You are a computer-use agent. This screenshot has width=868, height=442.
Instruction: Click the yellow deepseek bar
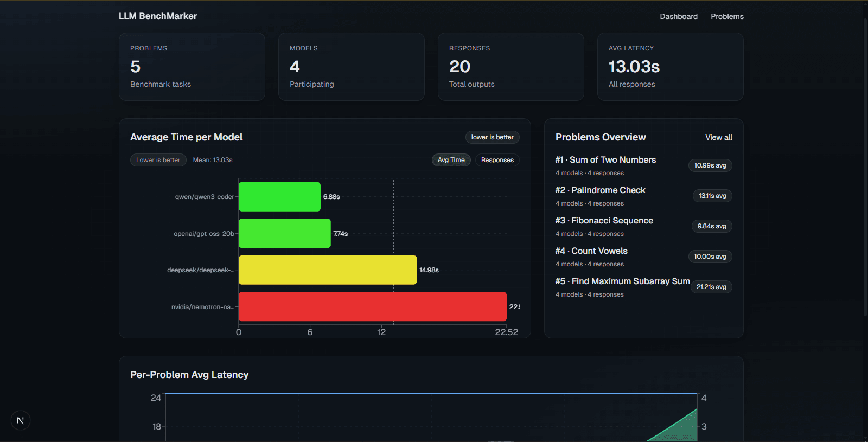(x=328, y=270)
